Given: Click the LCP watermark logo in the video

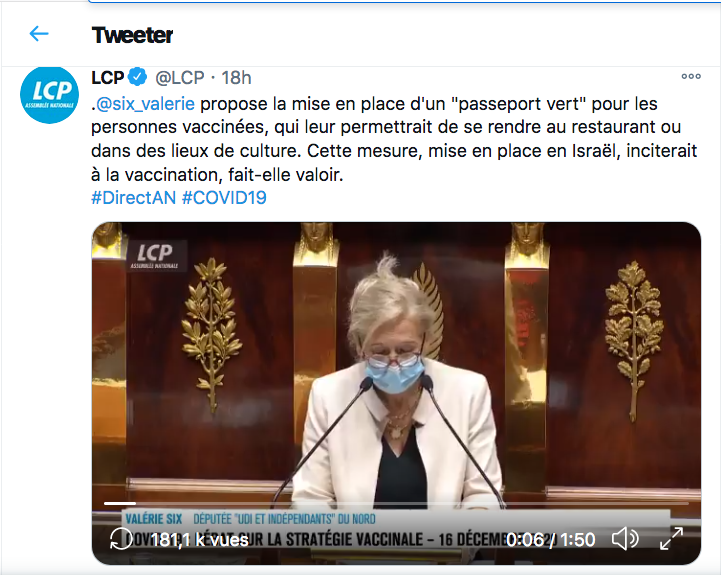Looking at the screenshot, I should coord(155,256).
